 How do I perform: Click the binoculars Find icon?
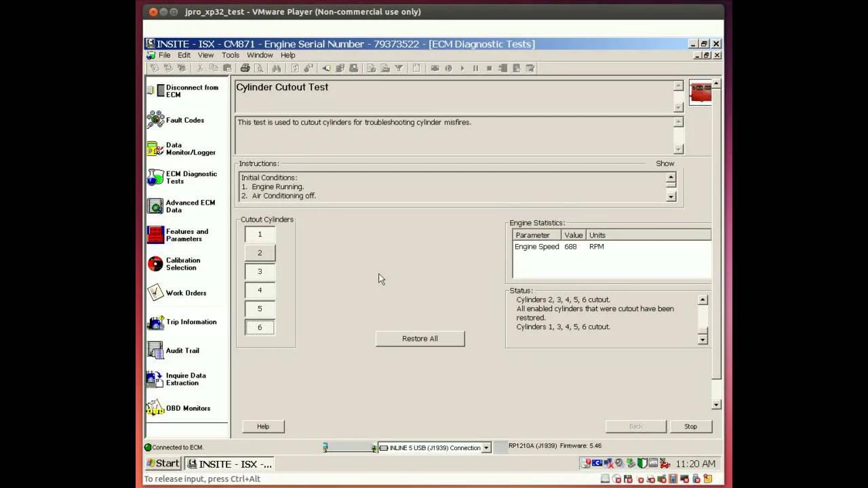[277, 68]
